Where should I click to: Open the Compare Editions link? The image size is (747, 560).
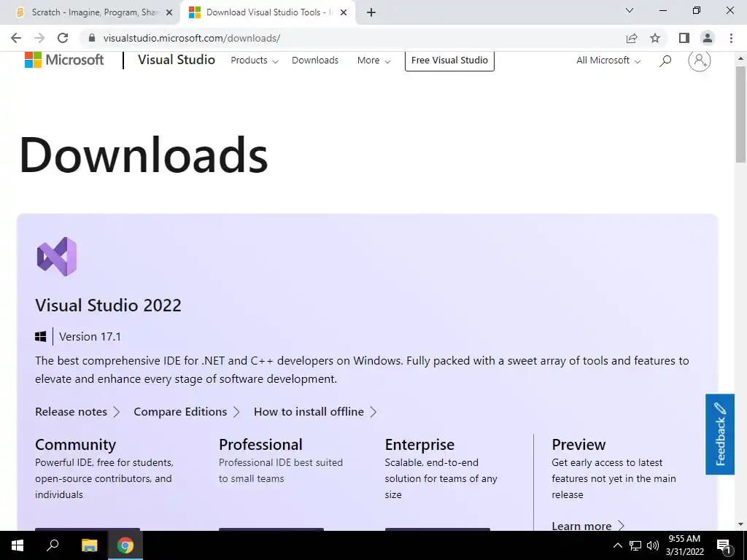pyautogui.click(x=187, y=412)
